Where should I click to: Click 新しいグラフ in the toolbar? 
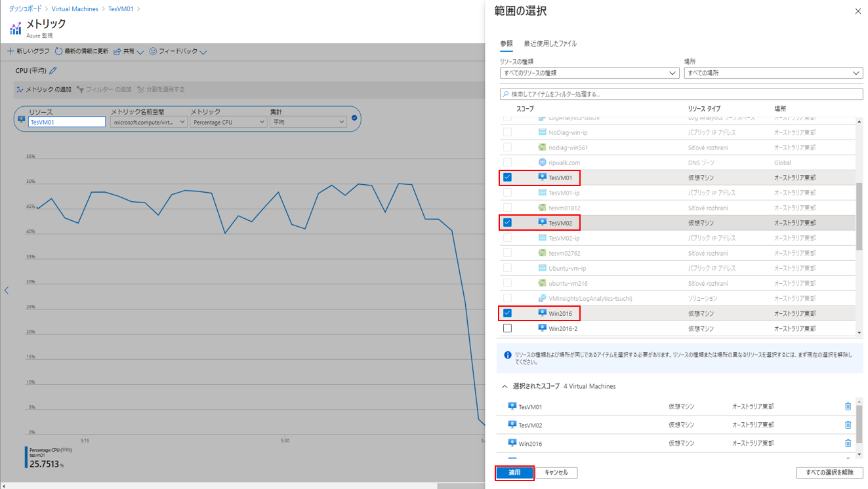tap(29, 51)
